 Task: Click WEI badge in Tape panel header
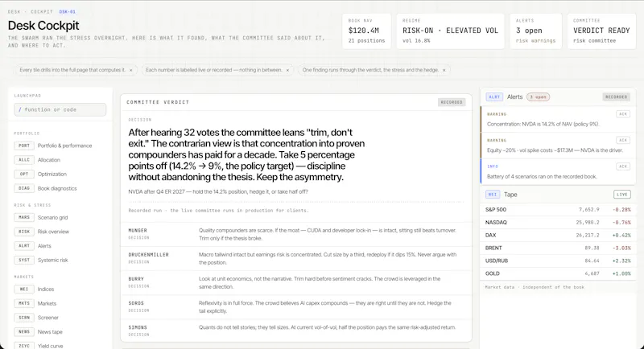click(x=493, y=195)
